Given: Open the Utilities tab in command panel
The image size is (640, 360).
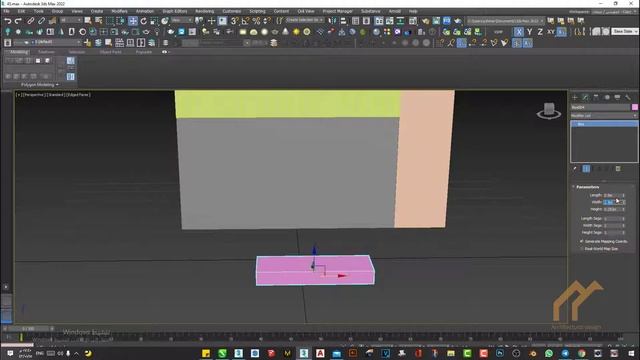Looking at the screenshot, I should (x=628, y=97).
